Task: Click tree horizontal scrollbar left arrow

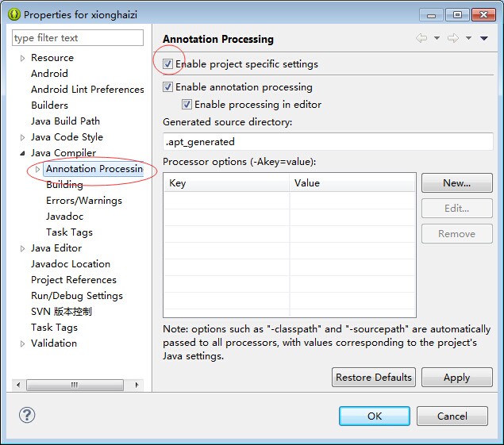Action: [x=18, y=385]
